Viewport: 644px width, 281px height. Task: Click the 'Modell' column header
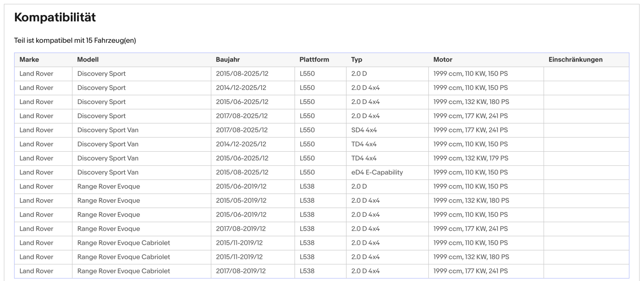88,60
